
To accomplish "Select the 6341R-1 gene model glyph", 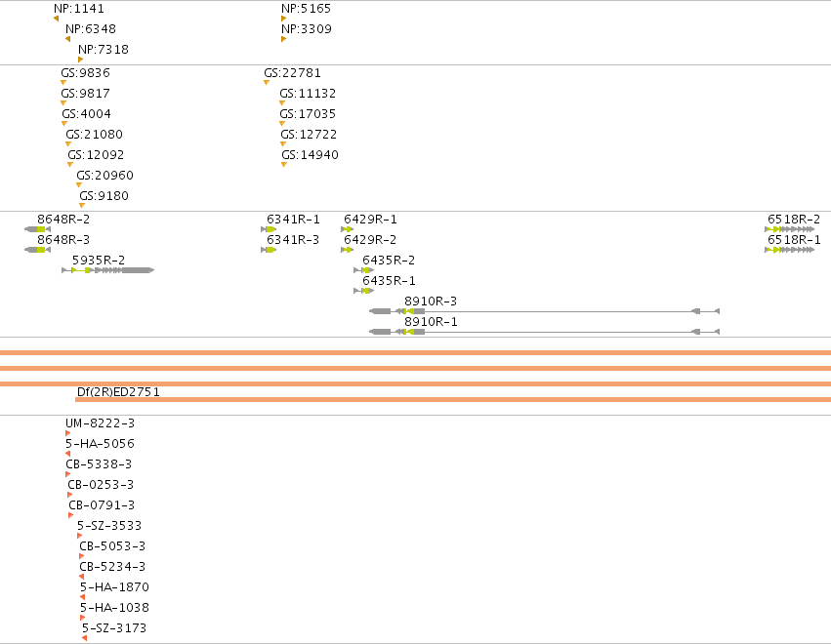I will [x=269, y=229].
